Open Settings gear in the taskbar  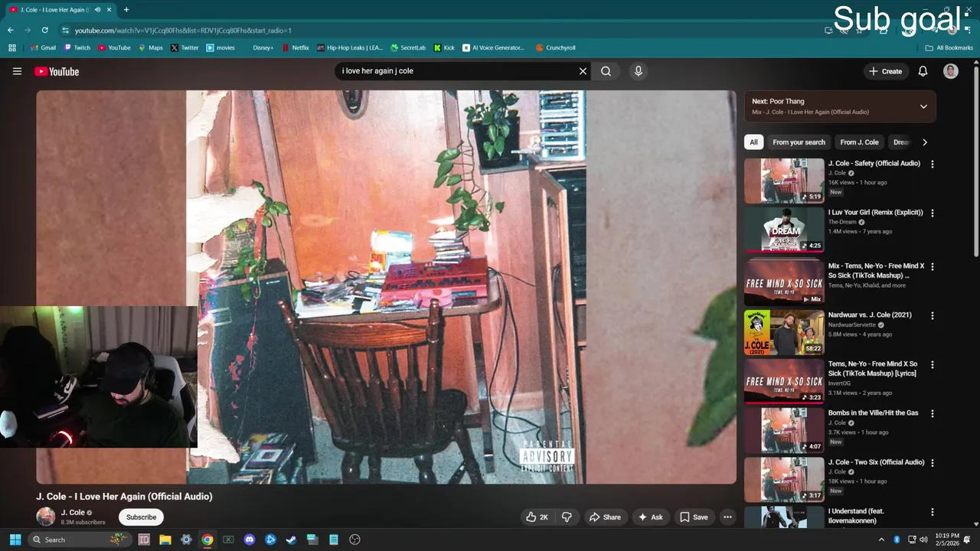186,540
